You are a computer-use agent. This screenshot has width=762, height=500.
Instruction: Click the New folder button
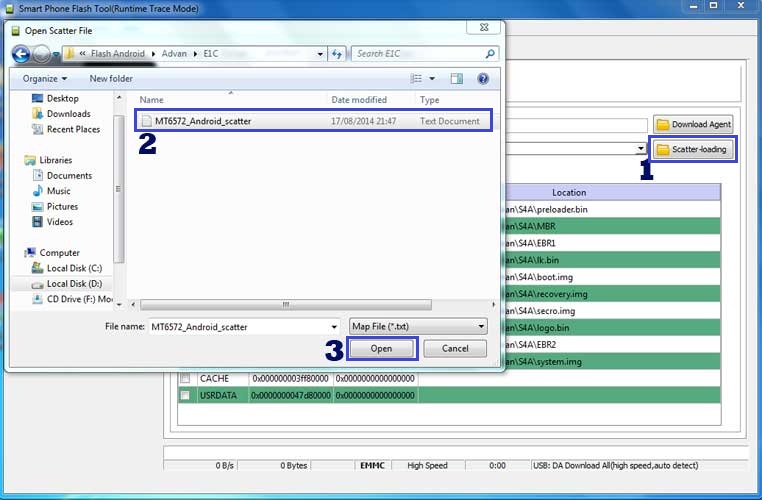[x=111, y=79]
